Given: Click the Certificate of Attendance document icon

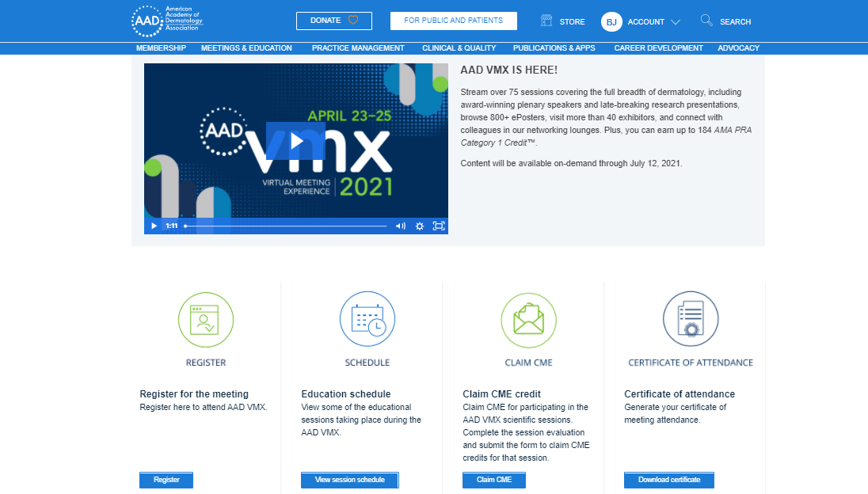Looking at the screenshot, I should [x=691, y=319].
